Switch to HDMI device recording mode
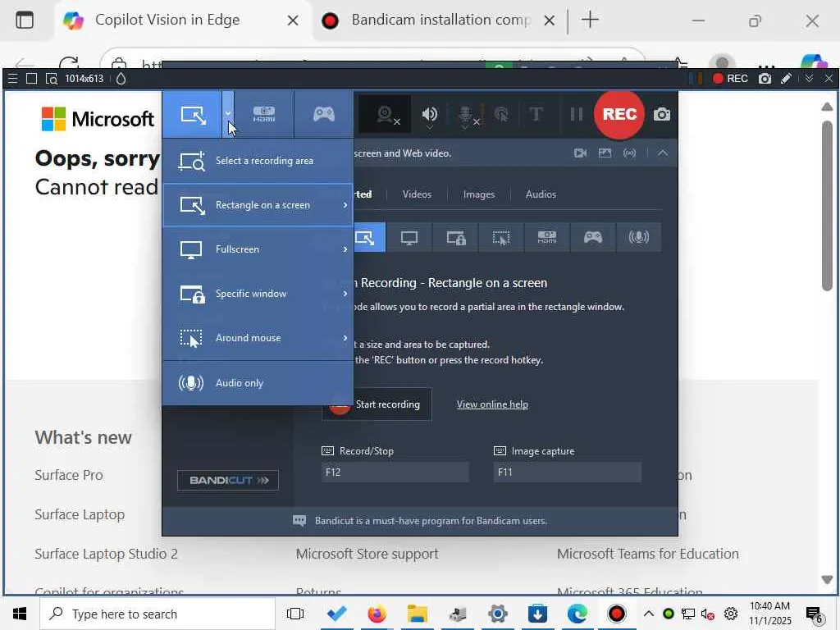Viewport: 840px width, 630px height. 264,114
